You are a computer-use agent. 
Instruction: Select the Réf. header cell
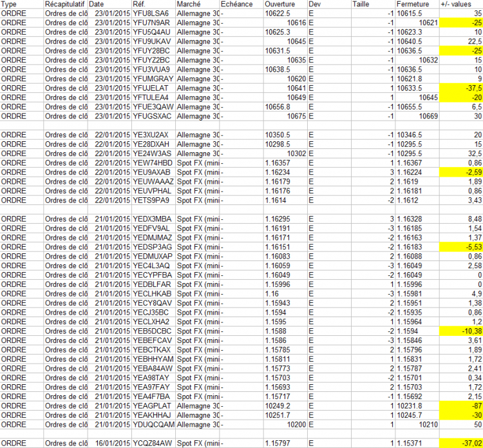(154, 5)
